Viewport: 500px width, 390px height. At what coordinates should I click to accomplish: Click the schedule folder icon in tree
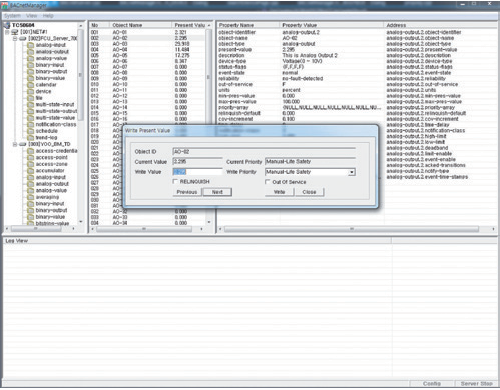[x=30, y=131]
